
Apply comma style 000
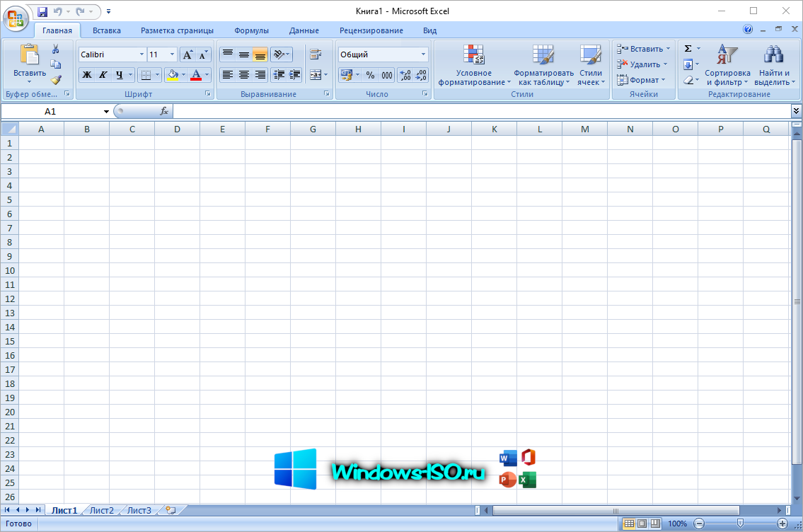point(387,75)
